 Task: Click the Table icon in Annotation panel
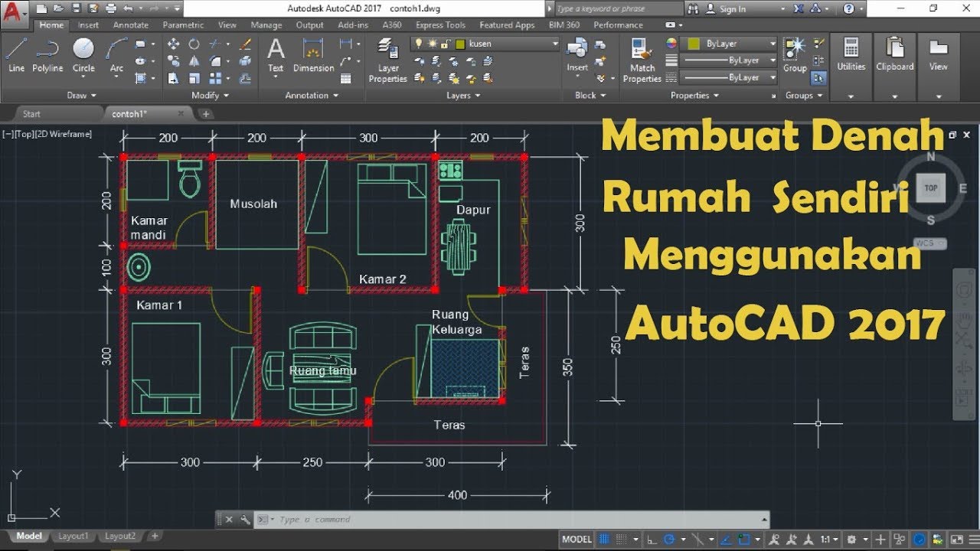coord(345,78)
